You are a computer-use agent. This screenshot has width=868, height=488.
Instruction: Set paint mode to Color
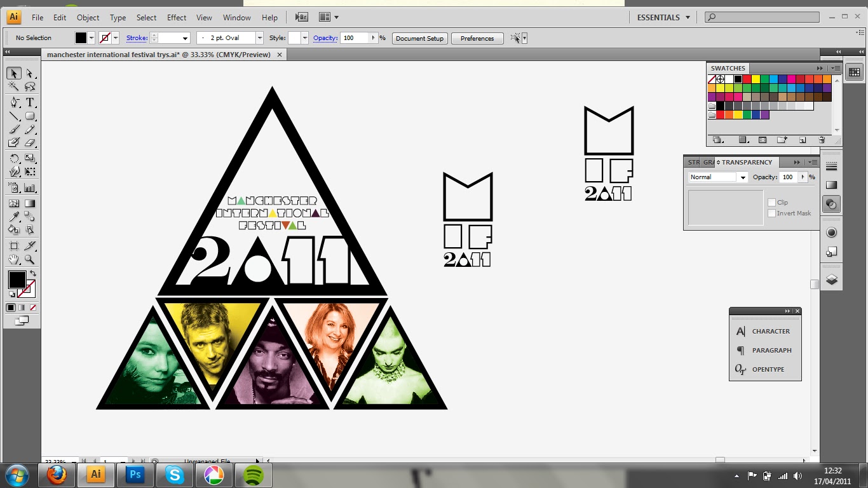point(11,308)
